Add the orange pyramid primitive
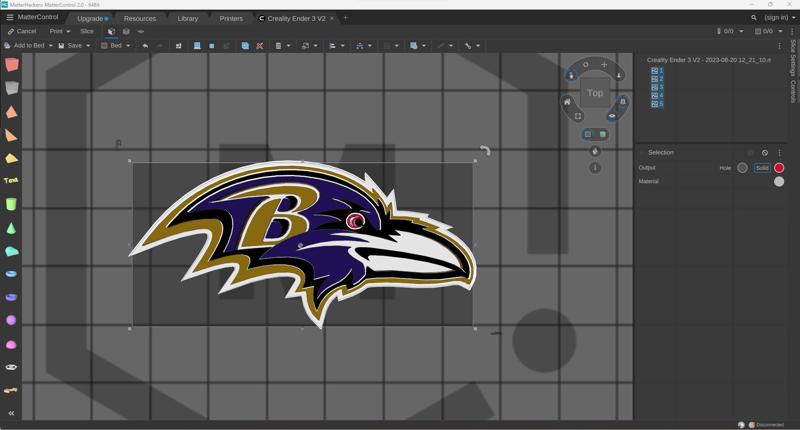 [11, 112]
